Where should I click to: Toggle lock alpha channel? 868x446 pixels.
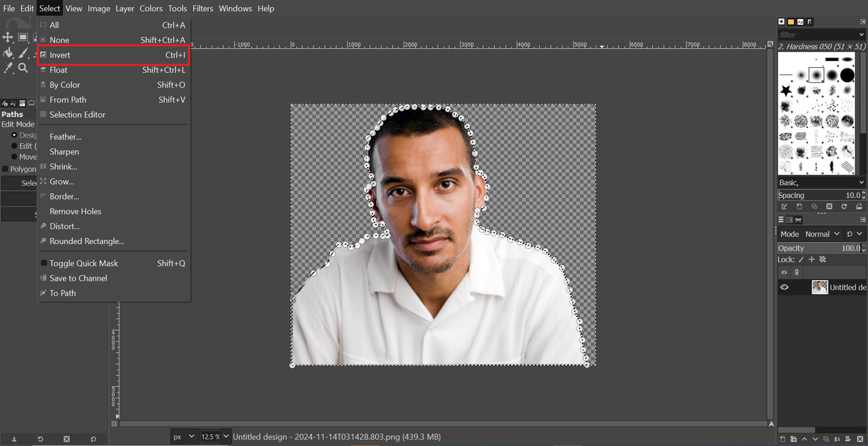pos(823,260)
